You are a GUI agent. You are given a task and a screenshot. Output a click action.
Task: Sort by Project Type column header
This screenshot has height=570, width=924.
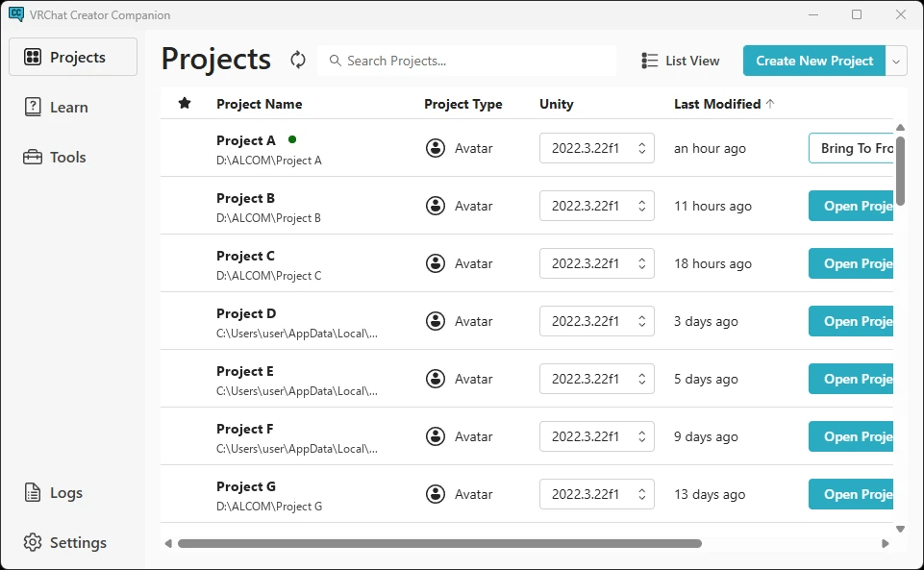pyautogui.click(x=463, y=104)
